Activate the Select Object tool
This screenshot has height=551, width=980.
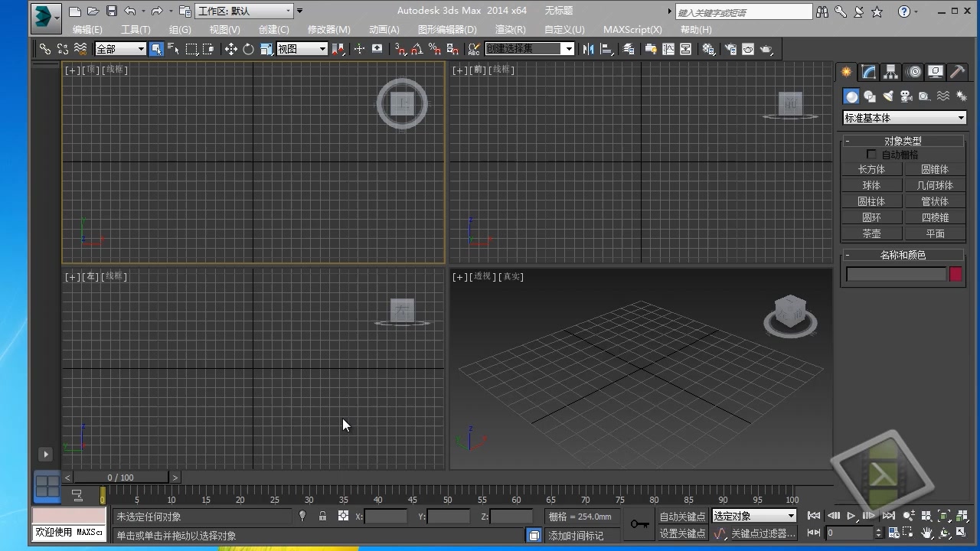(156, 49)
